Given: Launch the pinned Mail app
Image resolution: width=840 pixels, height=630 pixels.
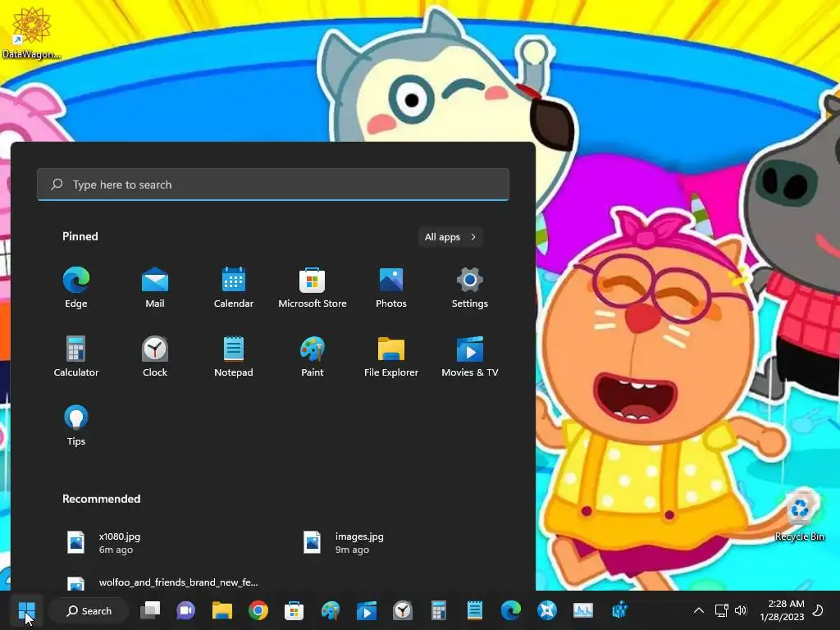Looking at the screenshot, I should click(155, 288).
